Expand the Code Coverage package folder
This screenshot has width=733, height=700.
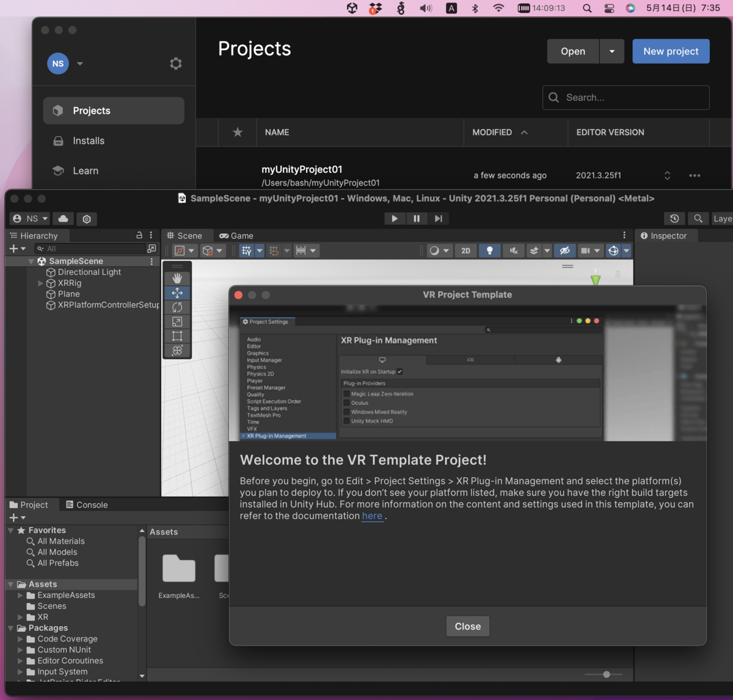[x=20, y=639]
